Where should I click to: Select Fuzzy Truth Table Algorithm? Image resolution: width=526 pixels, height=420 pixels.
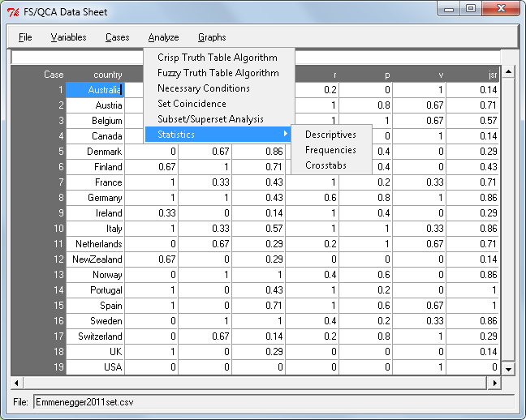coord(218,73)
